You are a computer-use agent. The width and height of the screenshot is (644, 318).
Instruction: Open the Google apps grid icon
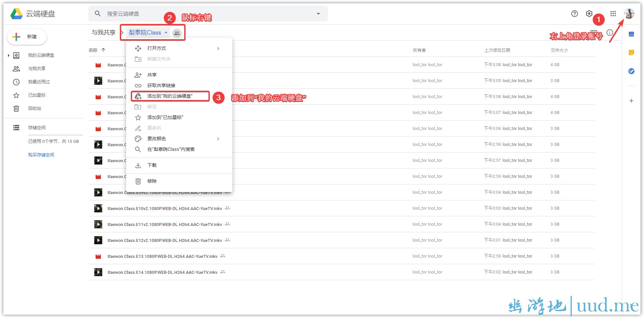613,14
